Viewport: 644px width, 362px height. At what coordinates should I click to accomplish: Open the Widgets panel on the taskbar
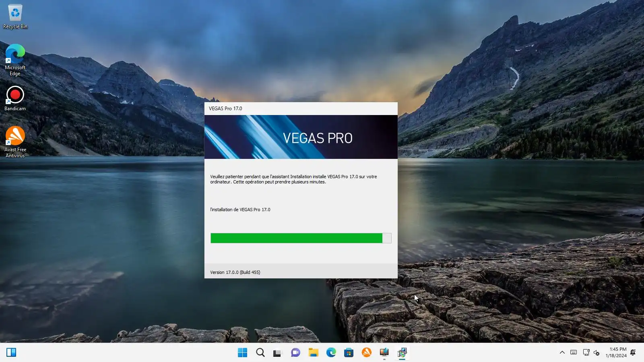11,353
